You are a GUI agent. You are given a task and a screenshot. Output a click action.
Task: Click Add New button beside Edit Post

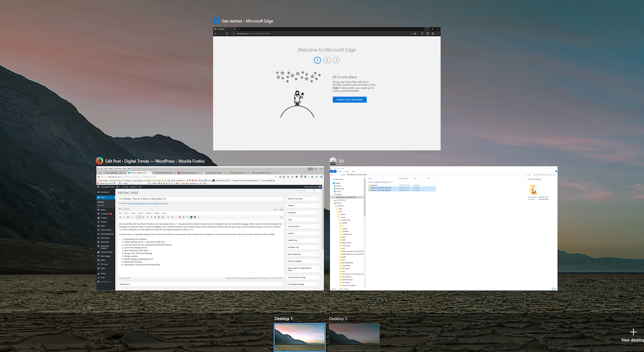coord(134,193)
